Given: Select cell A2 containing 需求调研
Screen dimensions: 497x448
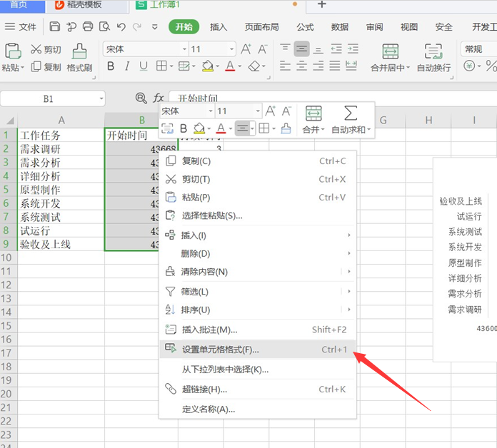Looking at the screenshot, I should (x=61, y=149).
